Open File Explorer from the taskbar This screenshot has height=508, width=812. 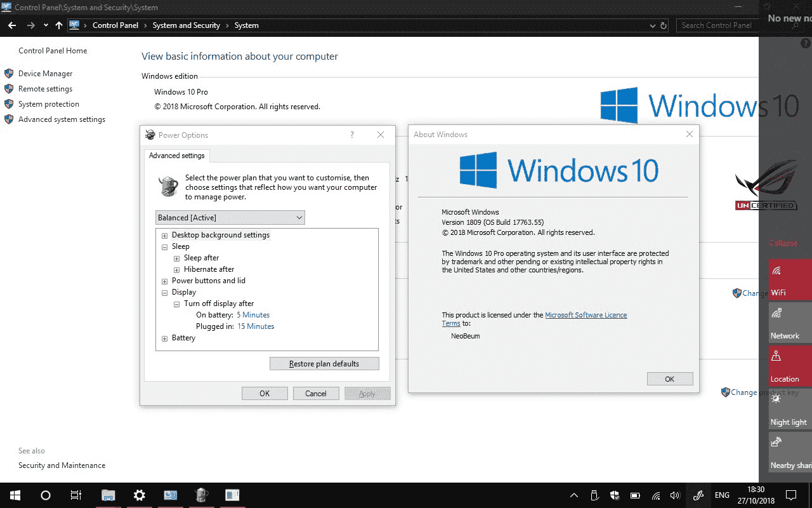click(x=108, y=495)
